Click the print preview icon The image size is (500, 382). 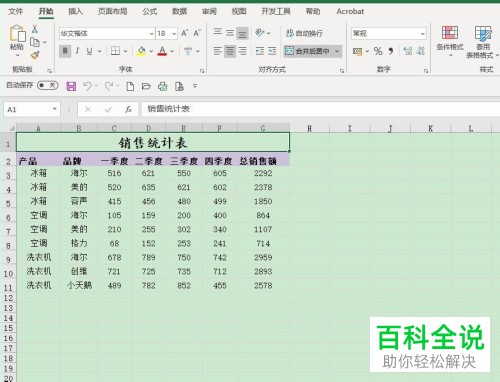pos(179,86)
